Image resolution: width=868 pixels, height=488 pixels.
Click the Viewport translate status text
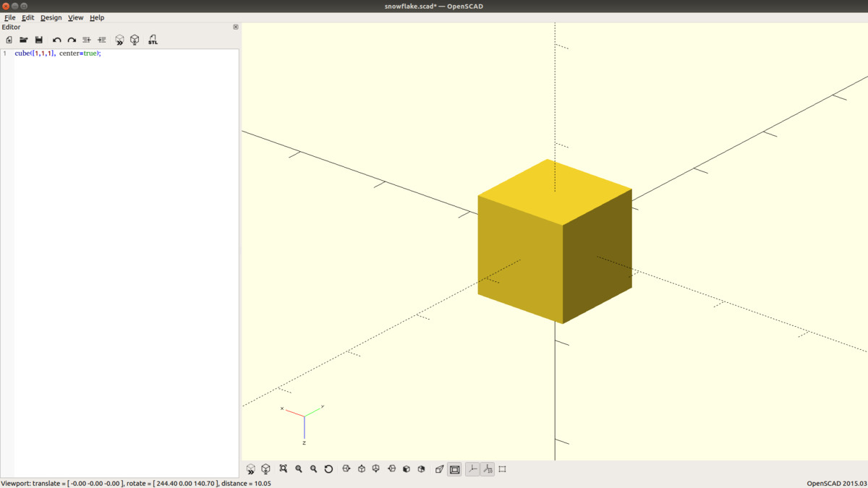pos(136,483)
